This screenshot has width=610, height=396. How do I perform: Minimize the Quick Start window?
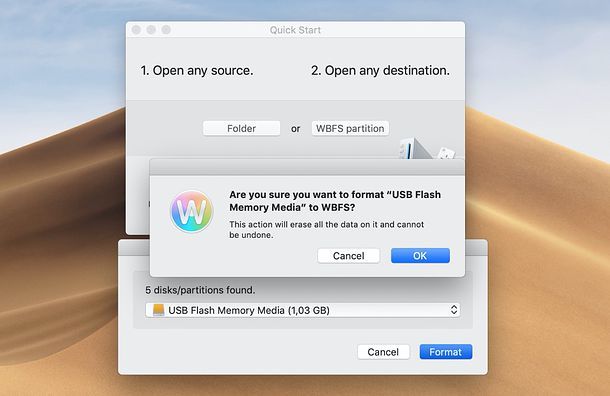tap(151, 30)
